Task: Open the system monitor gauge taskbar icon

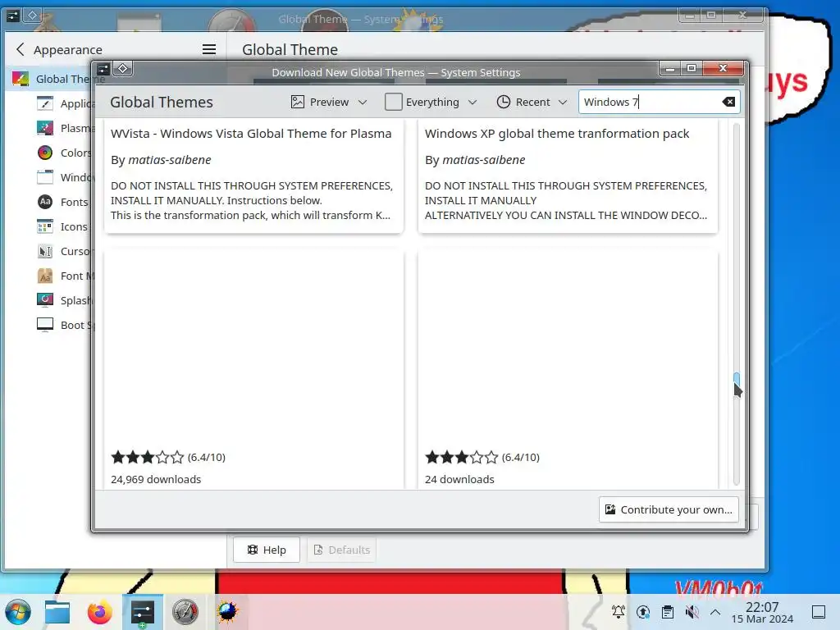Action: [185, 612]
